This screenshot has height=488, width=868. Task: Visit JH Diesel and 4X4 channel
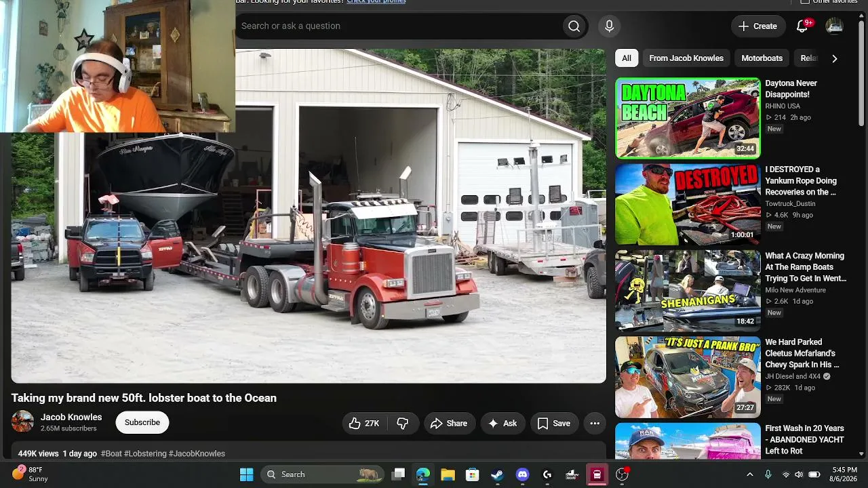tap(793, 376)
